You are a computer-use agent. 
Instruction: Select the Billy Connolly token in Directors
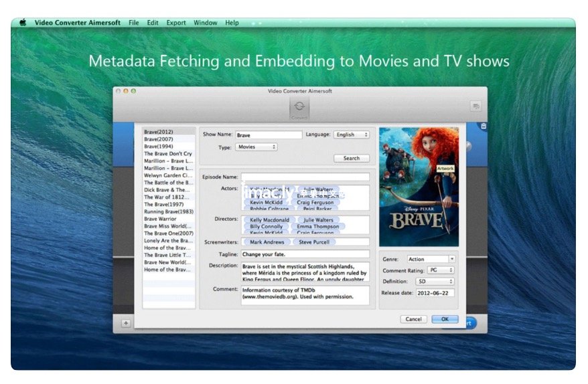coord(267,226)
